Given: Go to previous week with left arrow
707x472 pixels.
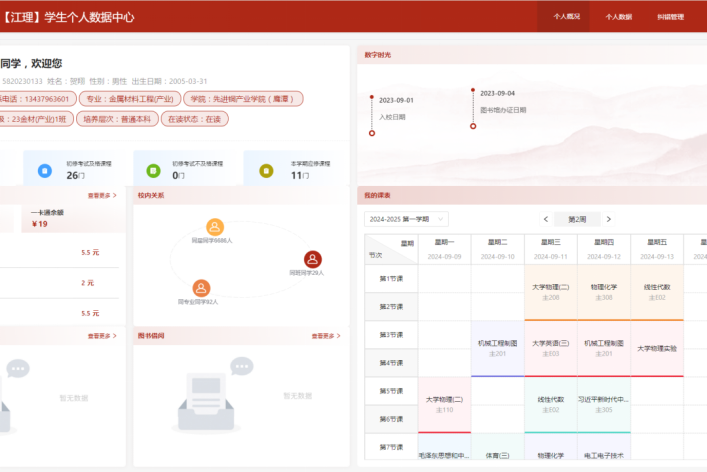Looking at the screenshot, I should (545, 219).
